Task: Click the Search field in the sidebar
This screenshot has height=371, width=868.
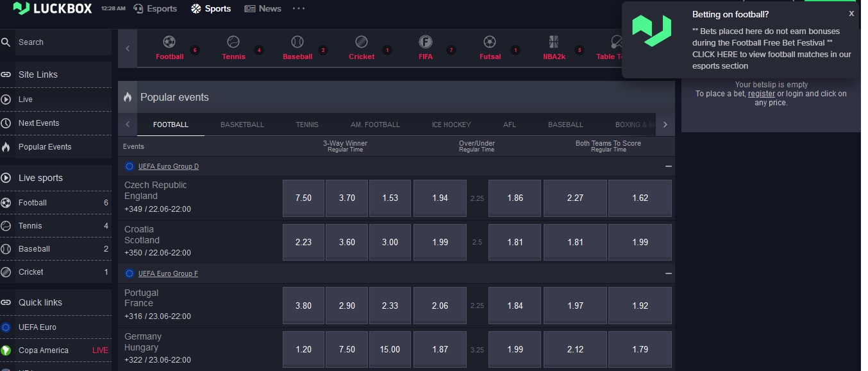Action: (x=56, y=42)
